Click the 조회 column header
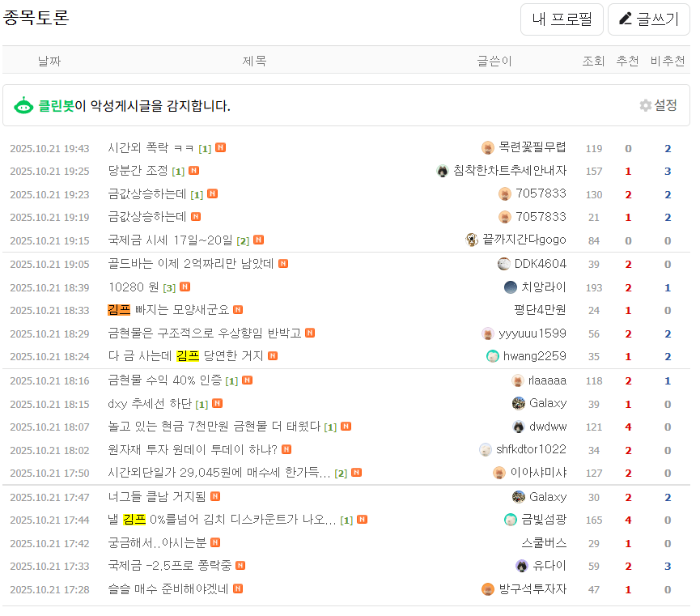700x616 pixels. 594,61
